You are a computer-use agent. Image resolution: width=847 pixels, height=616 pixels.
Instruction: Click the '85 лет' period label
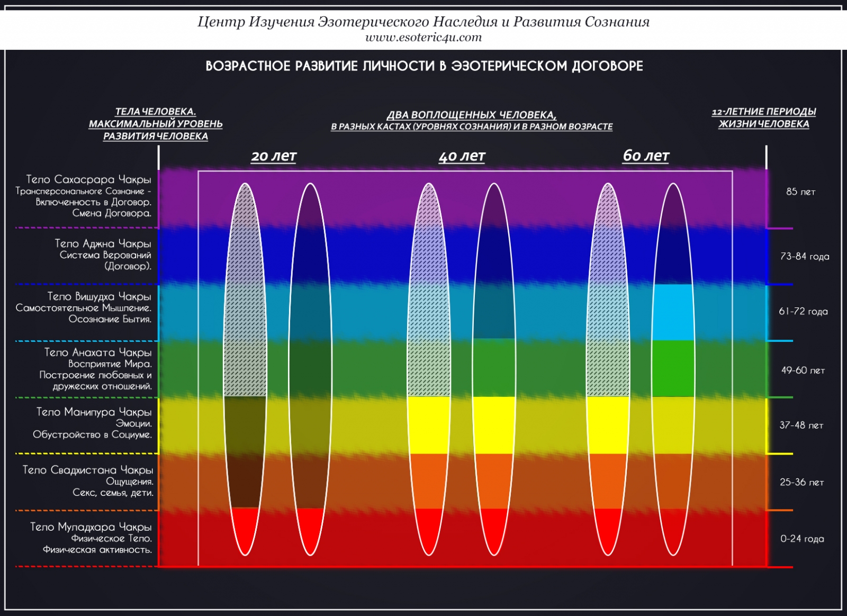(x=800, y=192)
